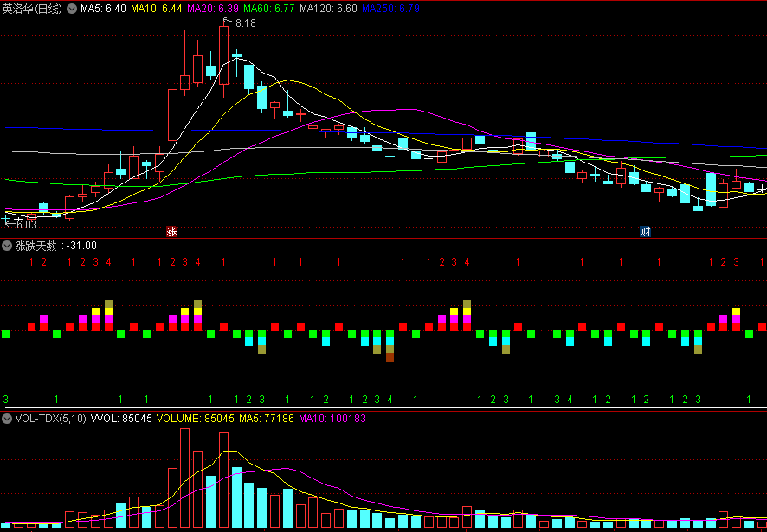The width and height of the screenshot is (767, 532).
Task: Click the MA120: 6.60 label
Action: 328,9
